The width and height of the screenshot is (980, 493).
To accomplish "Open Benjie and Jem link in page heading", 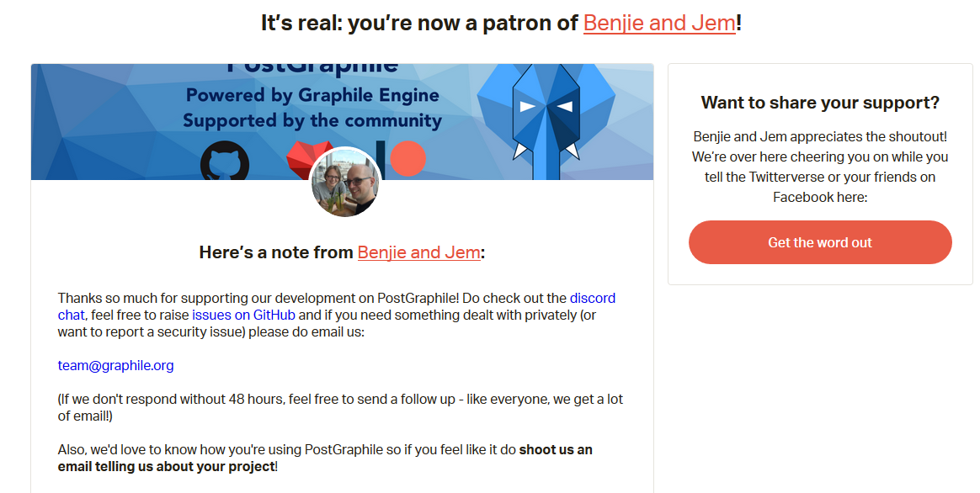I will tap(659, 23).
